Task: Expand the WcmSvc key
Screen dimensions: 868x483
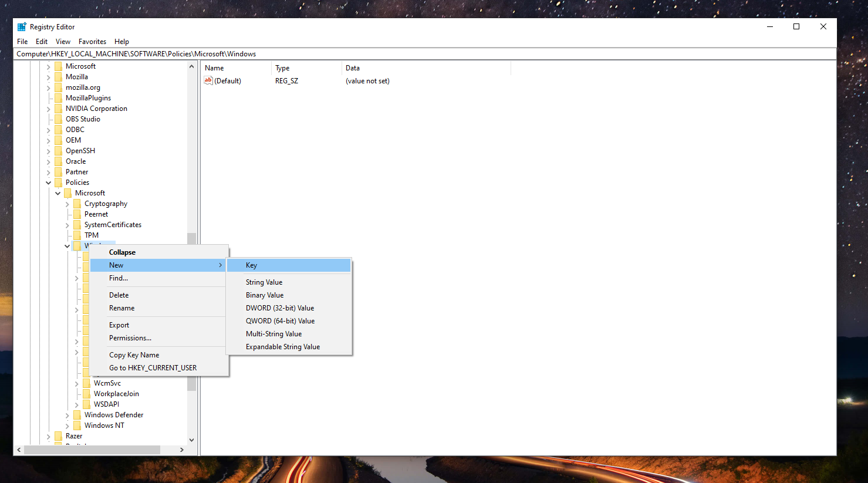Action: (x=77, y=384)
